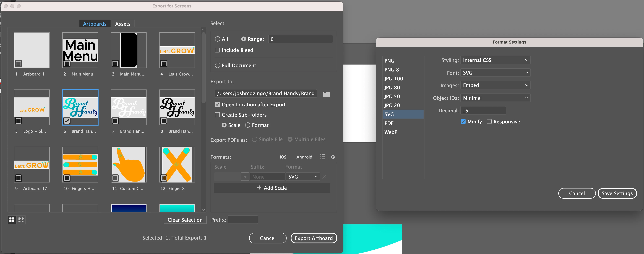Enable Include Bleed checkbox

217,50
